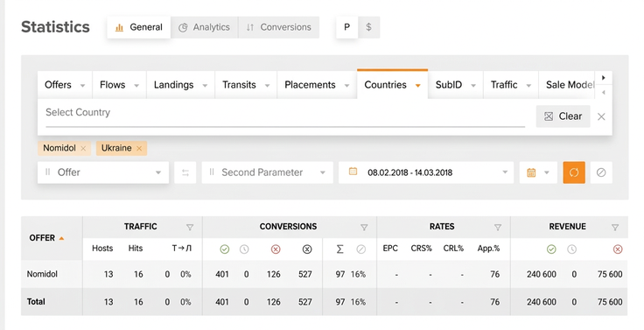Click the approved revenue green check icon
644x330 pixels.
pos(551,249)
